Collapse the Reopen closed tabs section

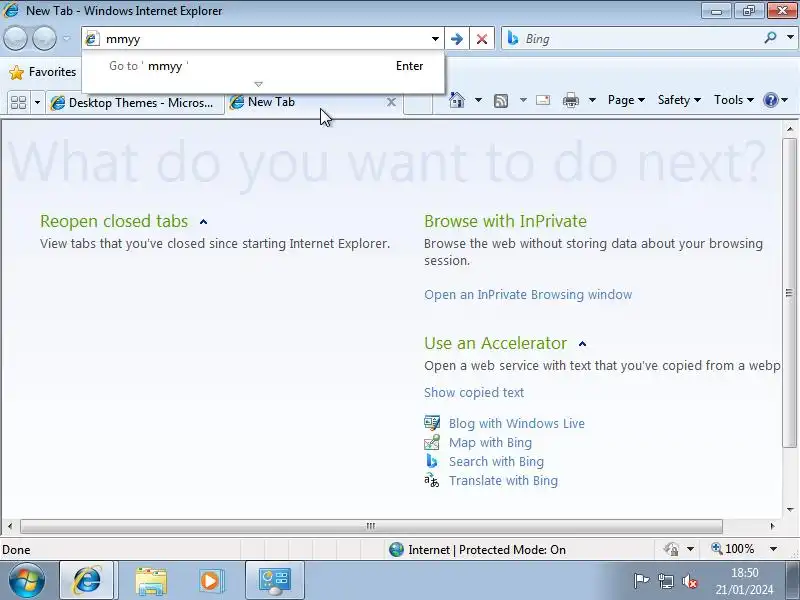tap(204, 222)
